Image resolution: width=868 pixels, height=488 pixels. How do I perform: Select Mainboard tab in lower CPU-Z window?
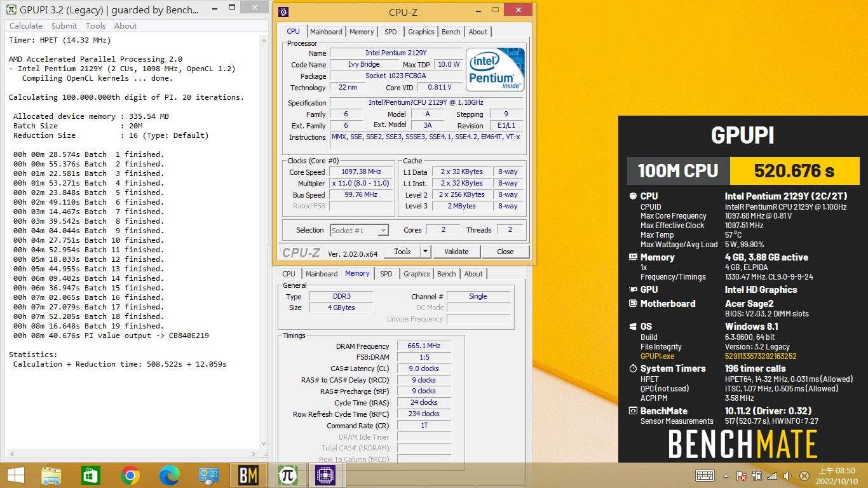click(x=322, y=274)
